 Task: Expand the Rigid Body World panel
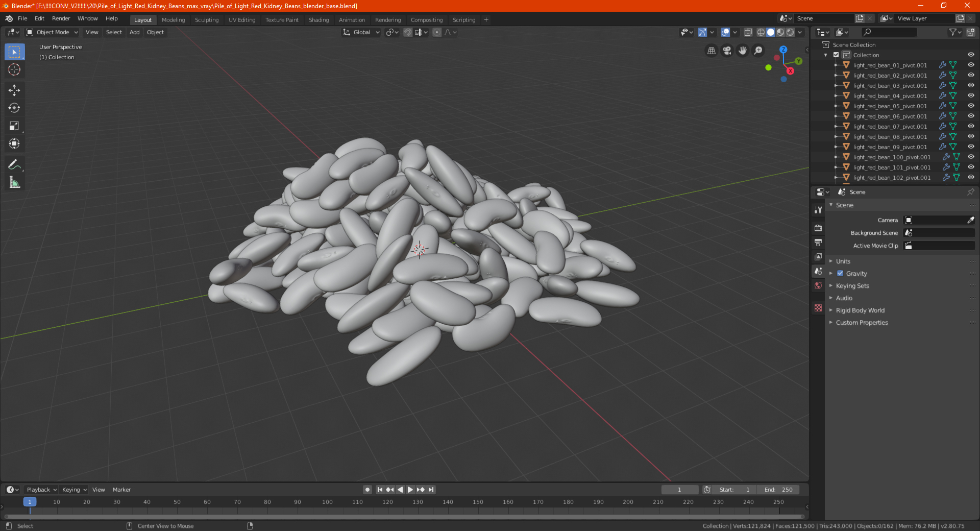[x=860, y=310]
